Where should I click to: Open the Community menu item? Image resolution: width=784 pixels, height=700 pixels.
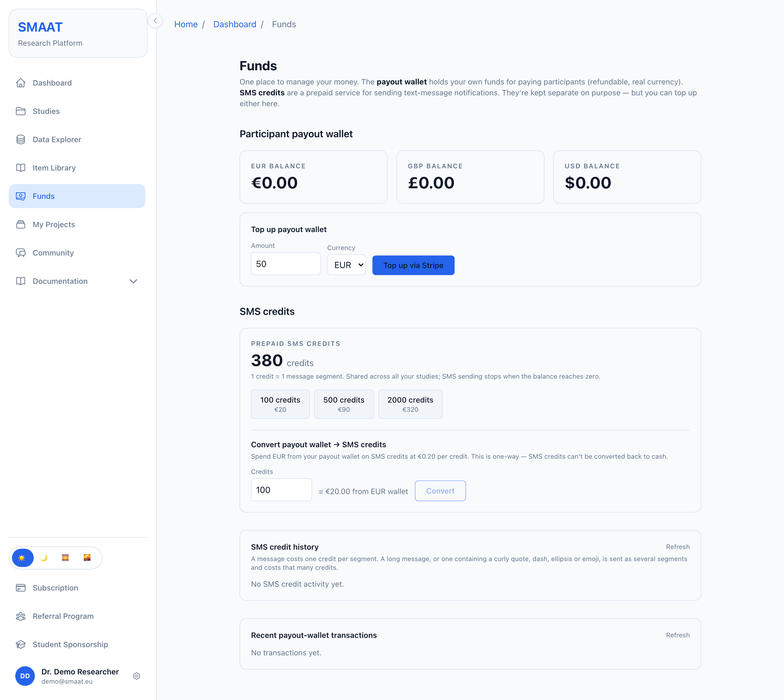pos(77,253)
